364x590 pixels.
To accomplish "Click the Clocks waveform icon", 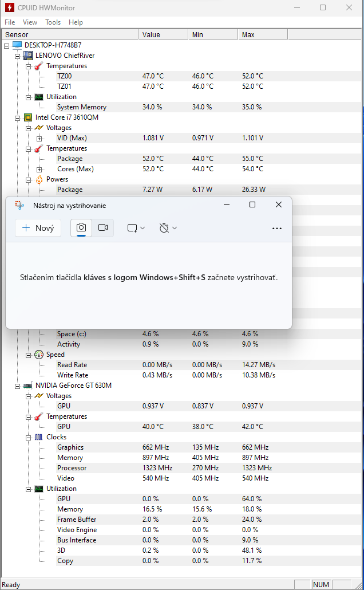I will point(39,437).
